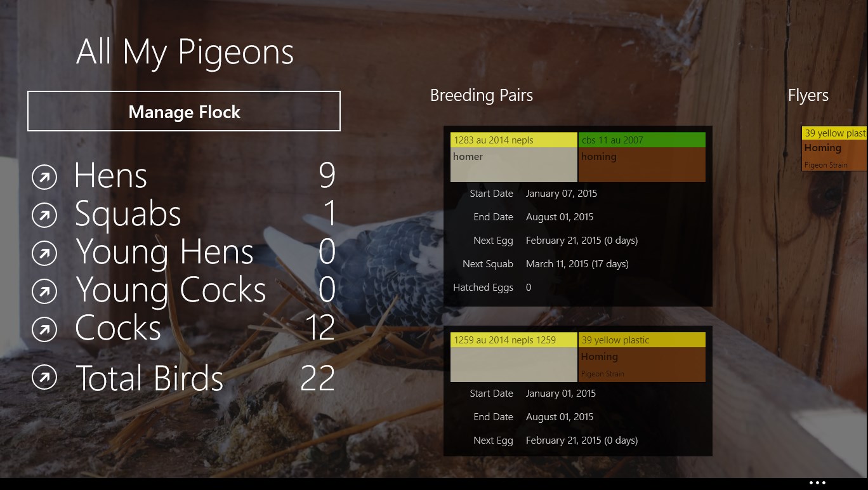Click the arrow icon next to Young Hens
Viewport: 868px width, 490px height.
(x=44, y=254)
